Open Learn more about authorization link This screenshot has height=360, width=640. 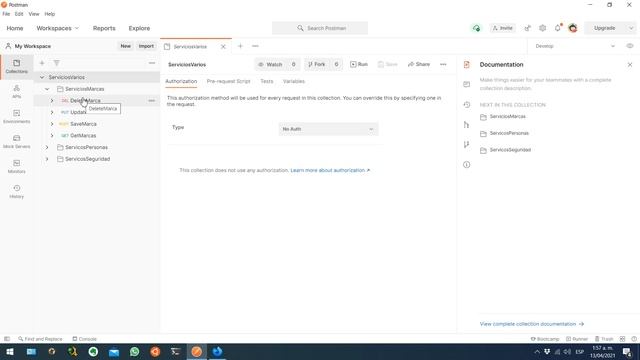tap(330, 170)
